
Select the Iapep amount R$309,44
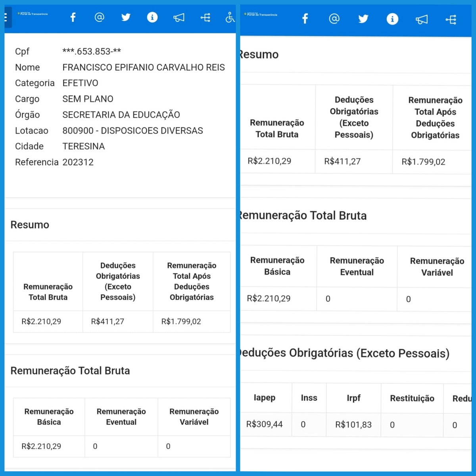point(265,424)
